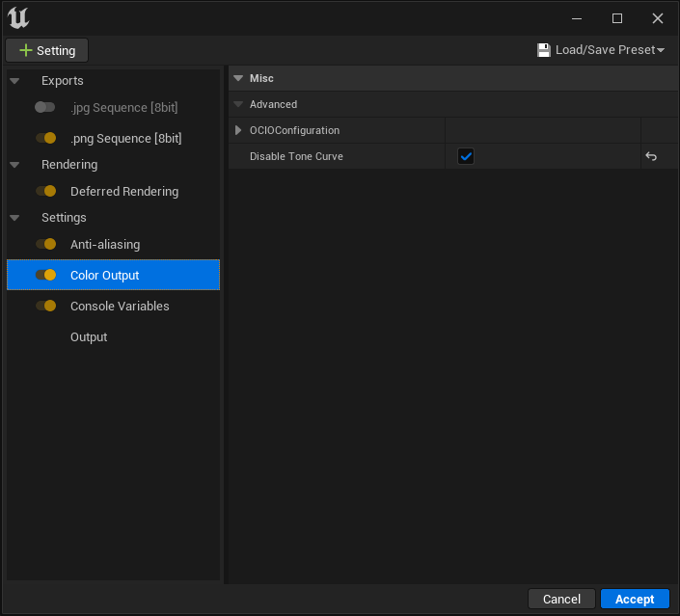Collapse the Misc section header

click(x=238, y=78)
